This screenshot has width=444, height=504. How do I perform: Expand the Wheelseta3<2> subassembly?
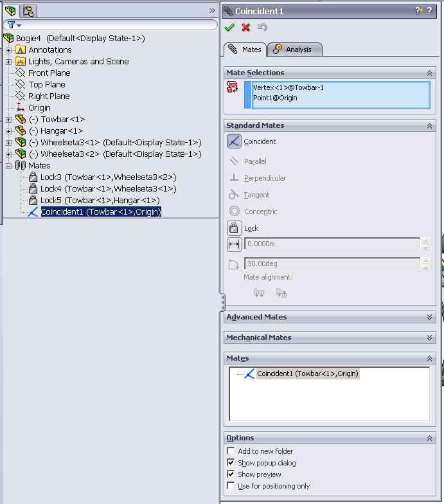(x=9, y=154)
